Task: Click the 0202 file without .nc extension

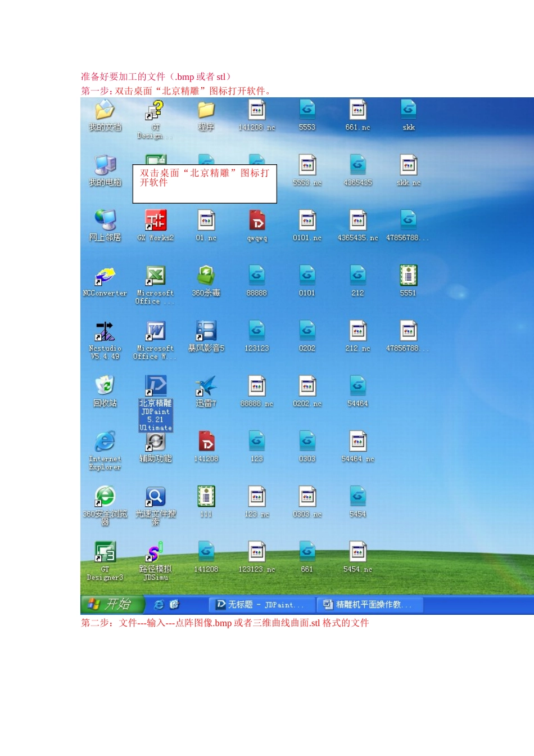Action: (307, 336)
